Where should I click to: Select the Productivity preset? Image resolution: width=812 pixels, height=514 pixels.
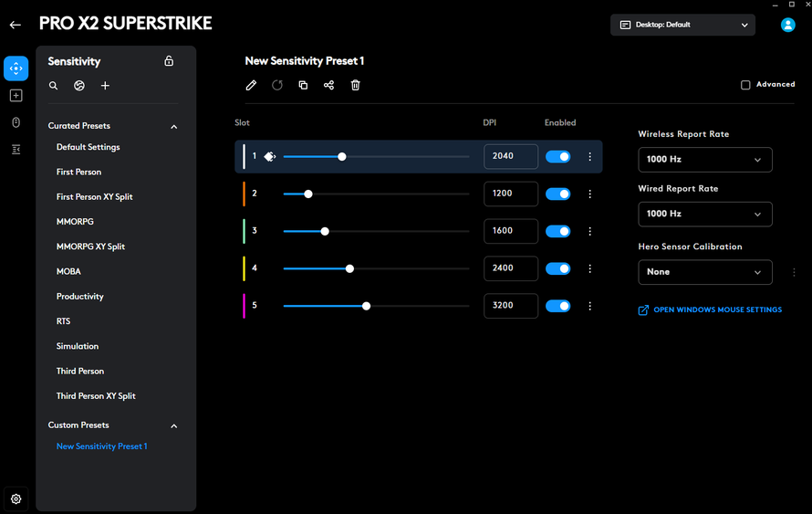click(79, 297)
